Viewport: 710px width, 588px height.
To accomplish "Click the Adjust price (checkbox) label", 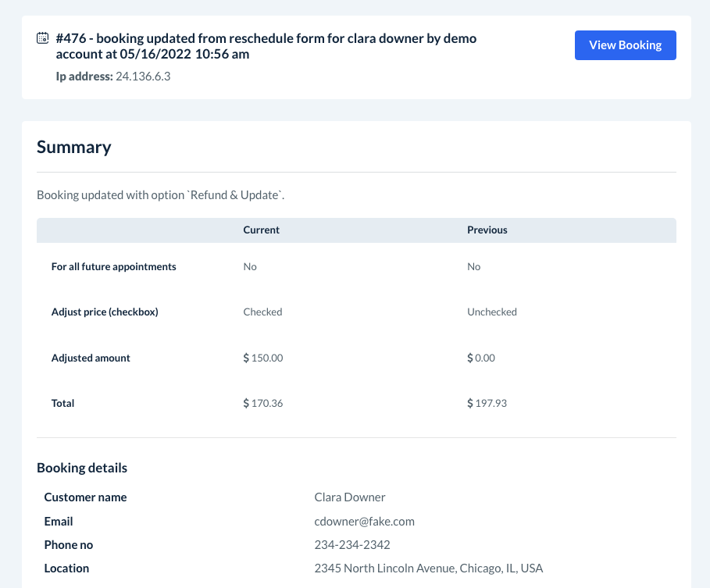I will tap(105, 312).
